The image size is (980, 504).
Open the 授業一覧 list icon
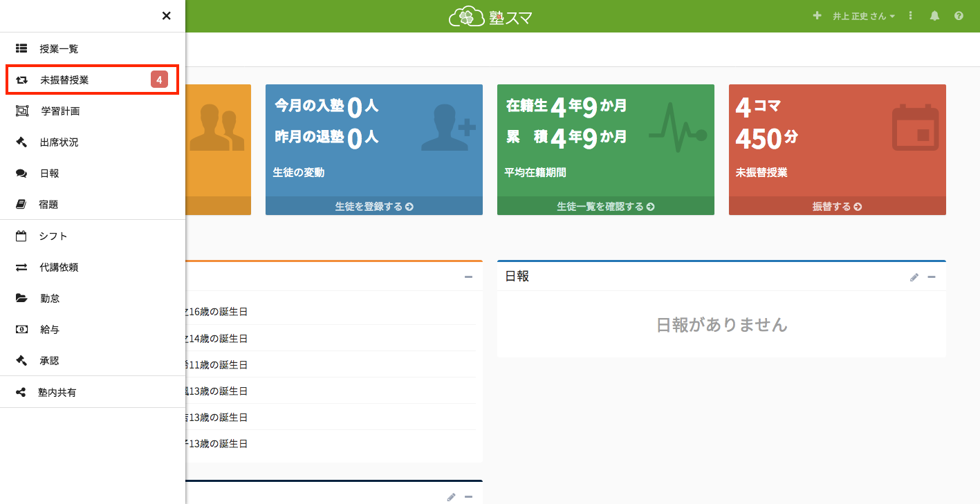coord(21,49)
